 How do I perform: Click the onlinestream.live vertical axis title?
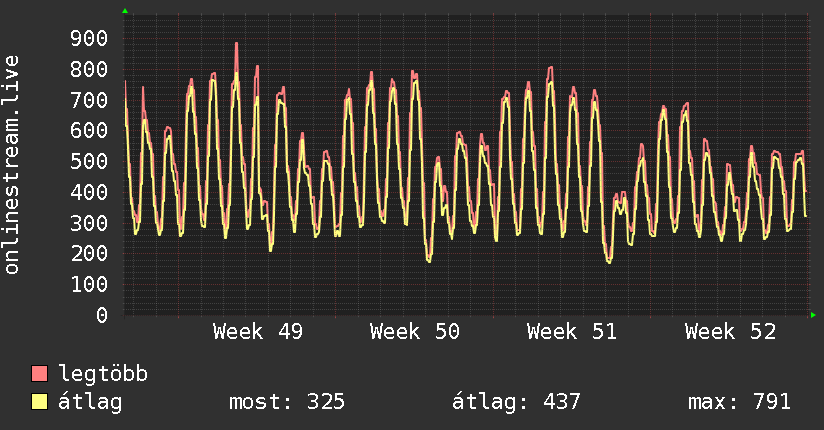point(11,165)
